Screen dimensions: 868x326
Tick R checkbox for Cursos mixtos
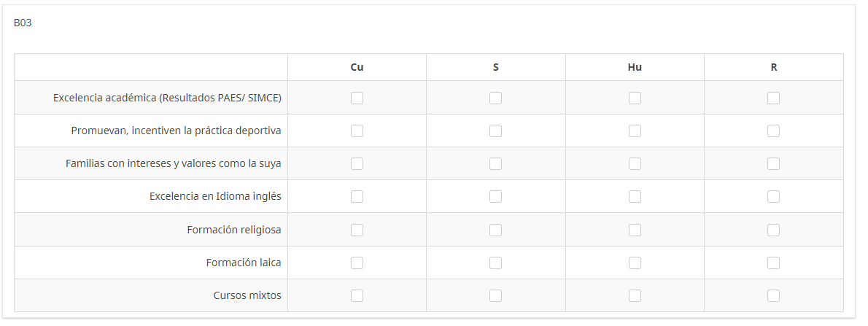pyautogui.click(x=773, y=295)
